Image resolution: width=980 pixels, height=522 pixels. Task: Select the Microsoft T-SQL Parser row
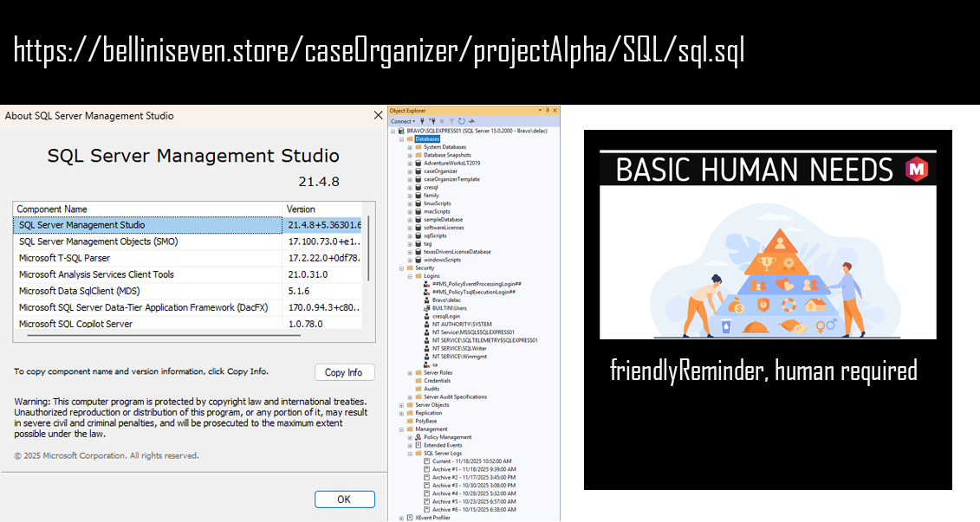click(x=147, y=258)
